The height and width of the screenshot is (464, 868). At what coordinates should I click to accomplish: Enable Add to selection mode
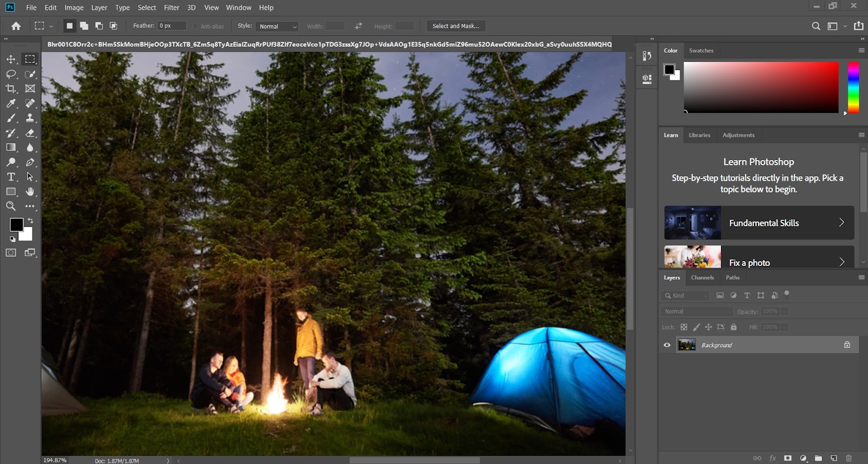click(x=84, y=26)
